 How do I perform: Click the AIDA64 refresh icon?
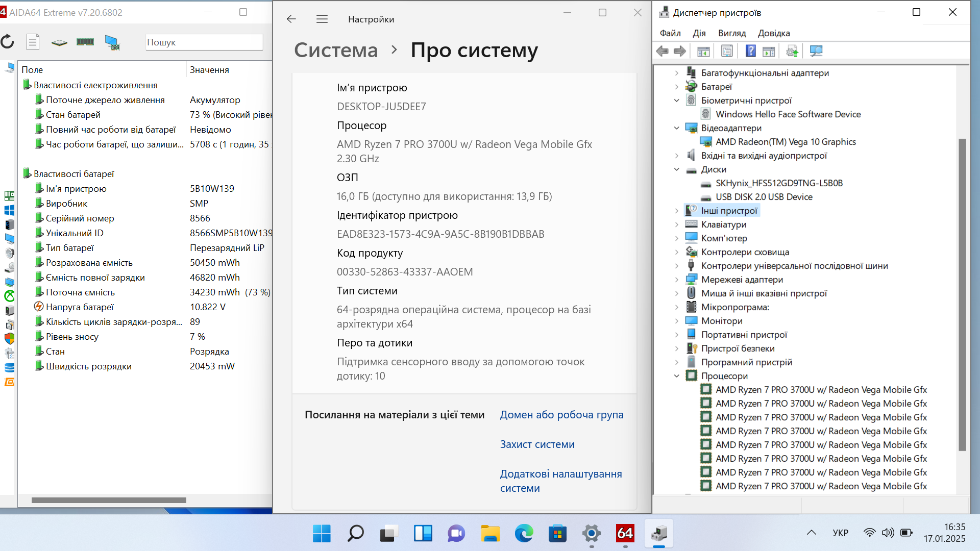(7, 42)
